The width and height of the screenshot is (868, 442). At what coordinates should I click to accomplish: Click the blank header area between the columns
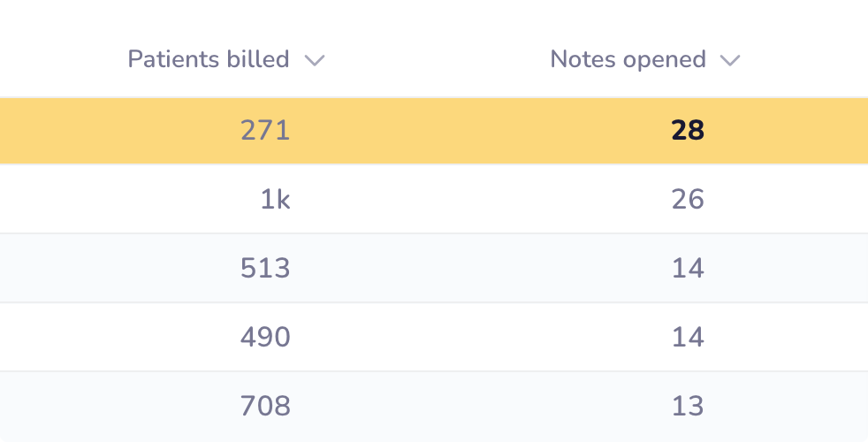[x=433, y=59]
